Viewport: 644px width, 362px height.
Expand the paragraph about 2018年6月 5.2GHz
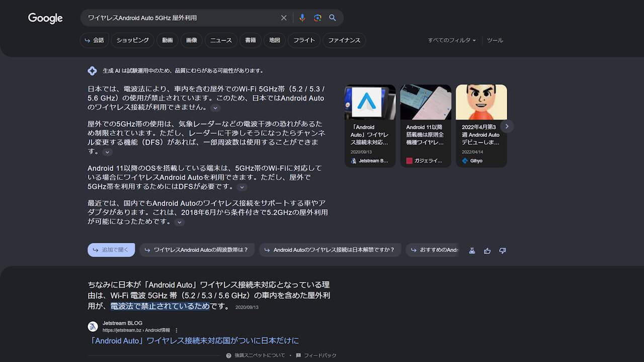[179, 222]
